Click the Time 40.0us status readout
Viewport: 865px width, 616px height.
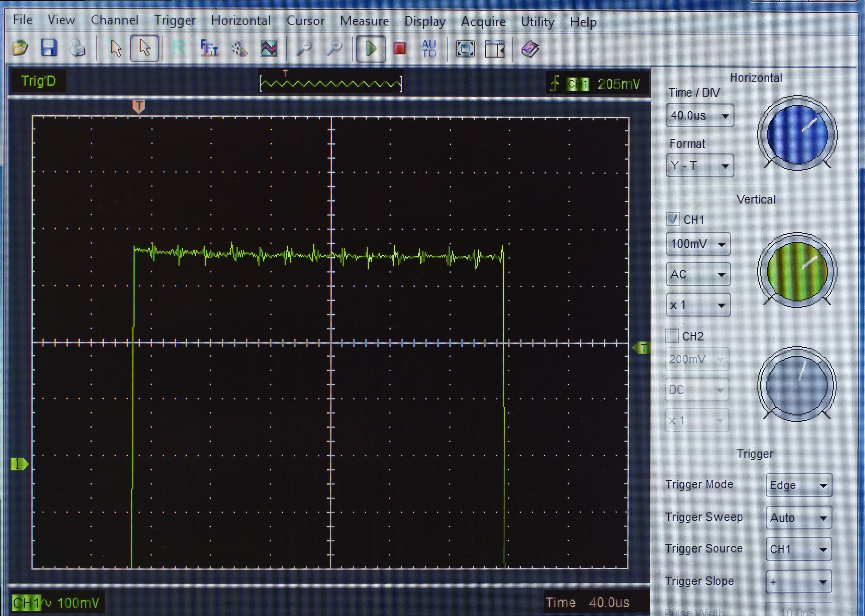tap(588, 602)
